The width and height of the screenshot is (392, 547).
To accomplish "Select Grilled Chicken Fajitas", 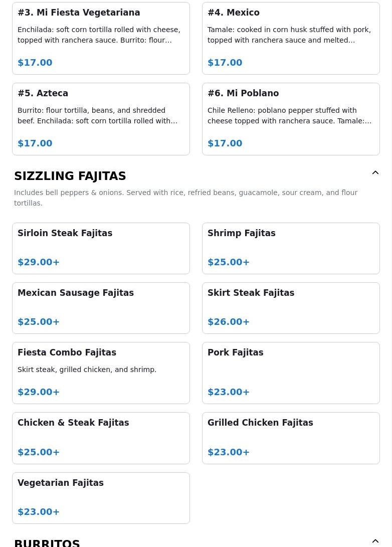I will pos(291,438).
